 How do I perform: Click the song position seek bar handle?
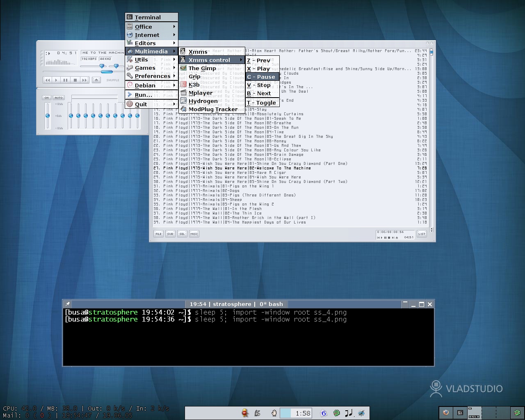click(x=106, y=72)
